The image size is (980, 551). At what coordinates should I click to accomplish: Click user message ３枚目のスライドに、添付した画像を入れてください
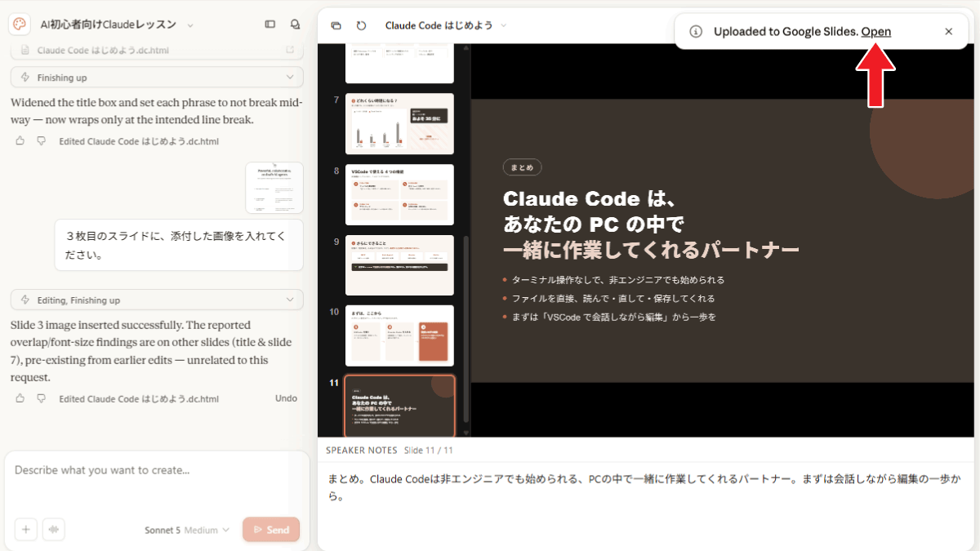[x=179, y=245]
